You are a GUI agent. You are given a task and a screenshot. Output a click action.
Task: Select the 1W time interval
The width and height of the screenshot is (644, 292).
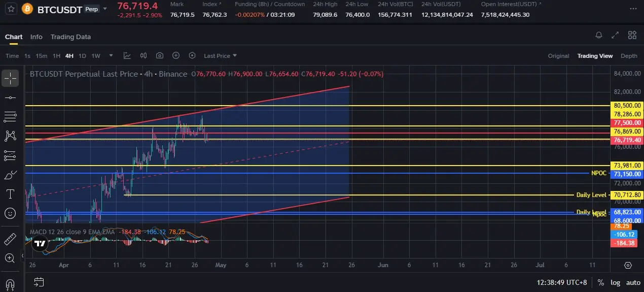pos(96,56)
